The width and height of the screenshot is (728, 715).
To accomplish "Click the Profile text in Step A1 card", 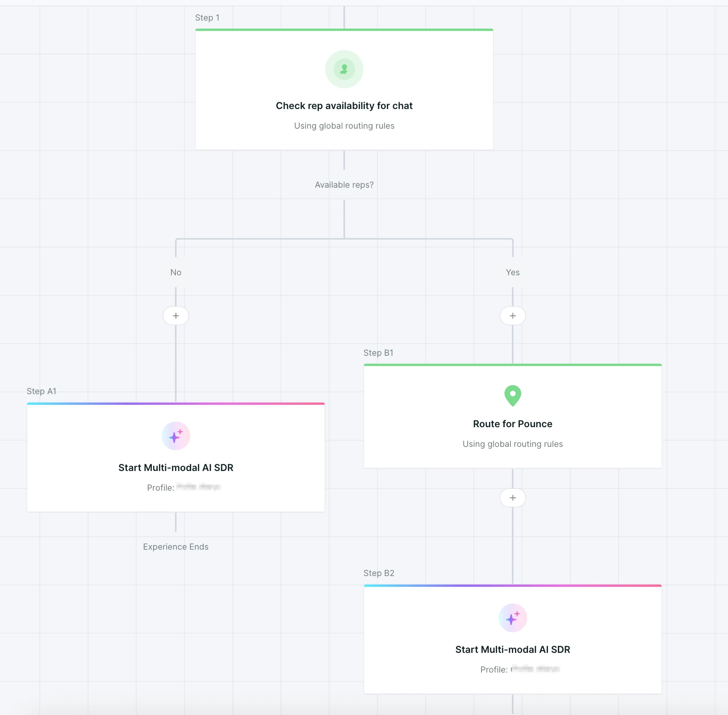I will pyautogui.click(x=184, y=488).
